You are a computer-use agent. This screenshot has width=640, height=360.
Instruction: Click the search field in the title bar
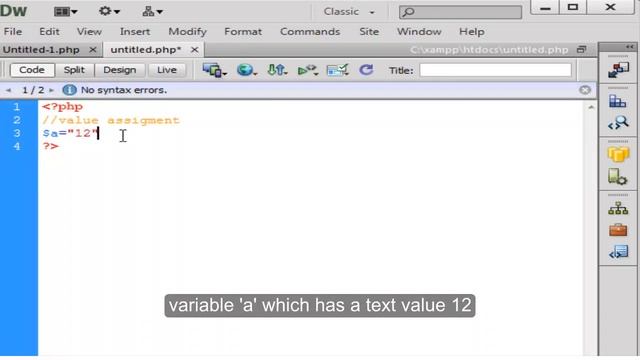coord(460,12)
